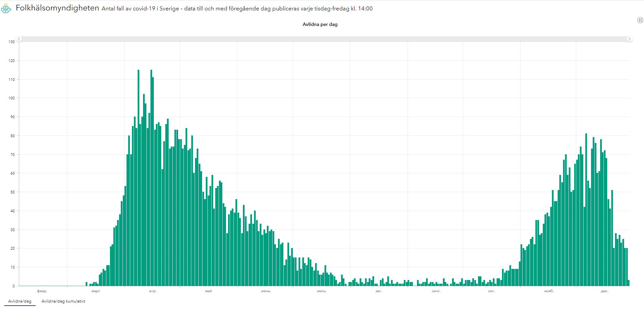Click the март label on the x-axis
Screen dimensions: 644x310
(x=96, y=291)
